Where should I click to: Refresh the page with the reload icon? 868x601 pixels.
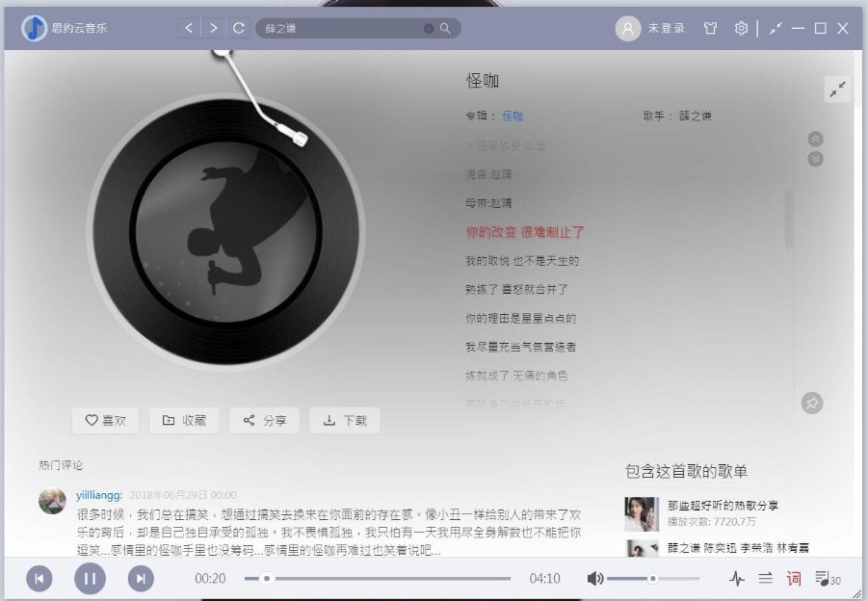(x=239, y=28)
